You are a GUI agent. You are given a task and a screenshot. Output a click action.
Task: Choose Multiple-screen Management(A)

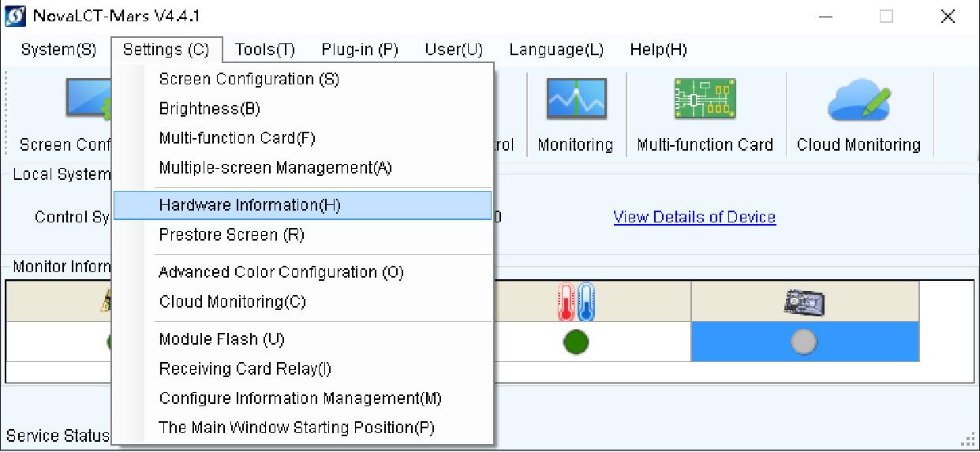(303, 167)
